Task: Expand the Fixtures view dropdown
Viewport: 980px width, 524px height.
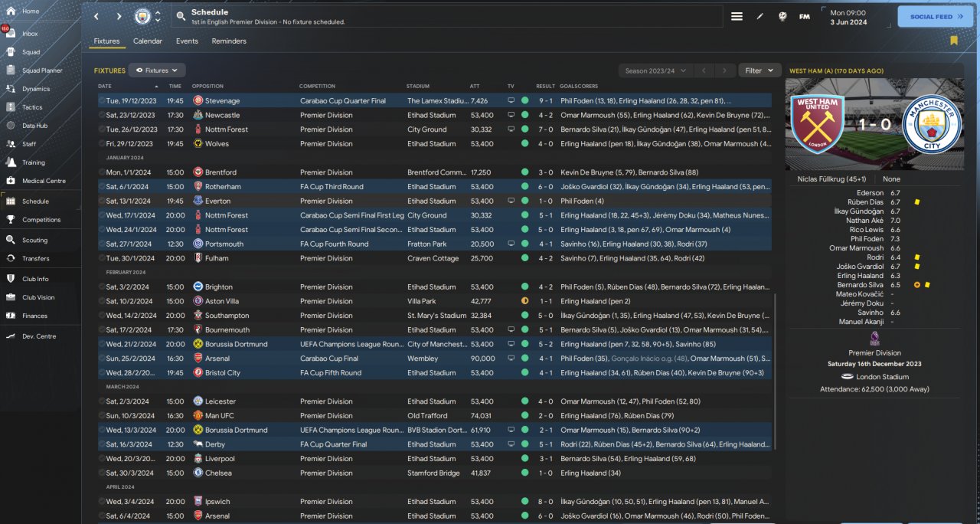Action: (x=157, y=70)
